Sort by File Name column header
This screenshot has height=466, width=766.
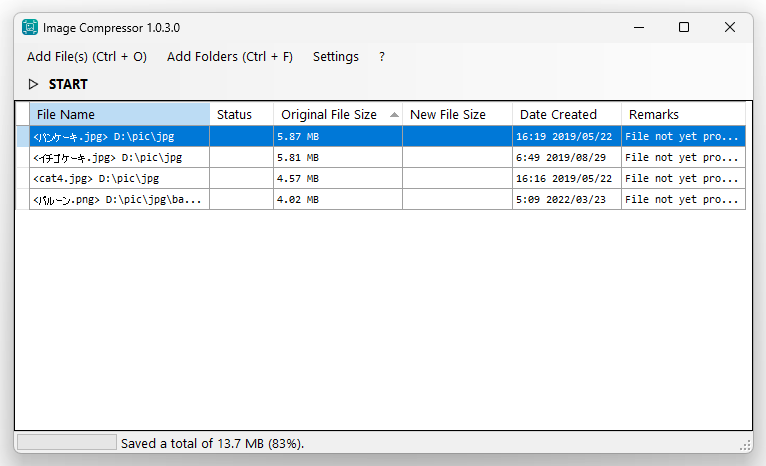pyautogui.click(x=120, y=114)
